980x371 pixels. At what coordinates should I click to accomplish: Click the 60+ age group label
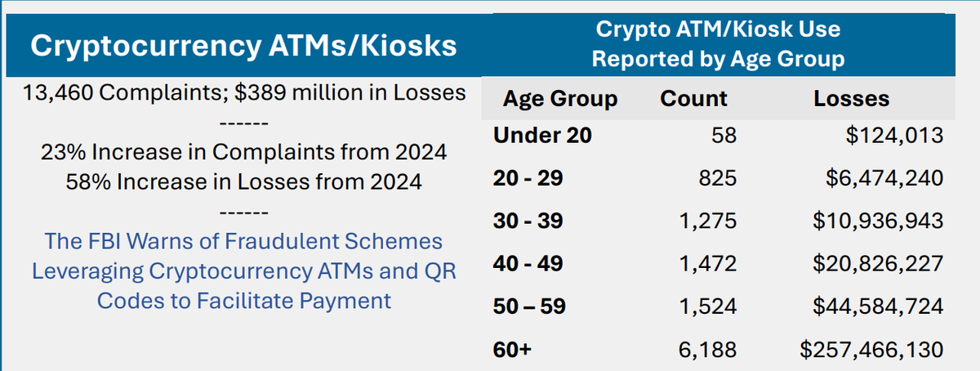tap(512, 350)
